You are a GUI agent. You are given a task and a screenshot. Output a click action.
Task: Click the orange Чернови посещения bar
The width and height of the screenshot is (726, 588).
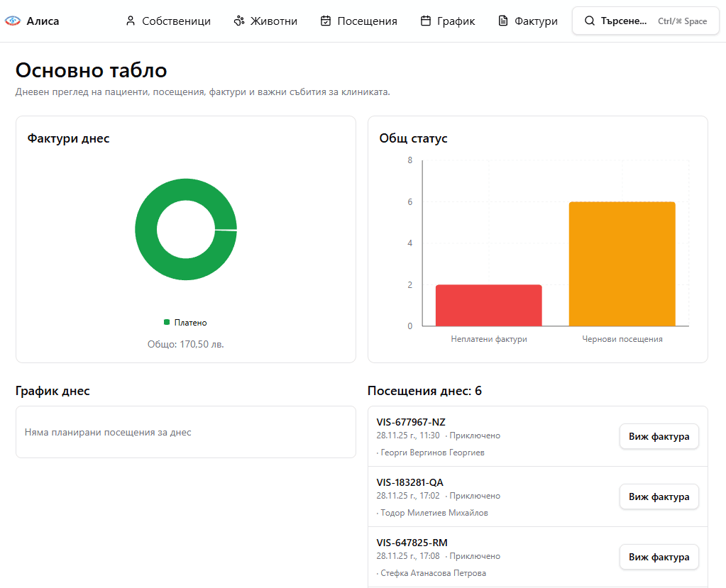pyautogui.click(x=622, y=264)
